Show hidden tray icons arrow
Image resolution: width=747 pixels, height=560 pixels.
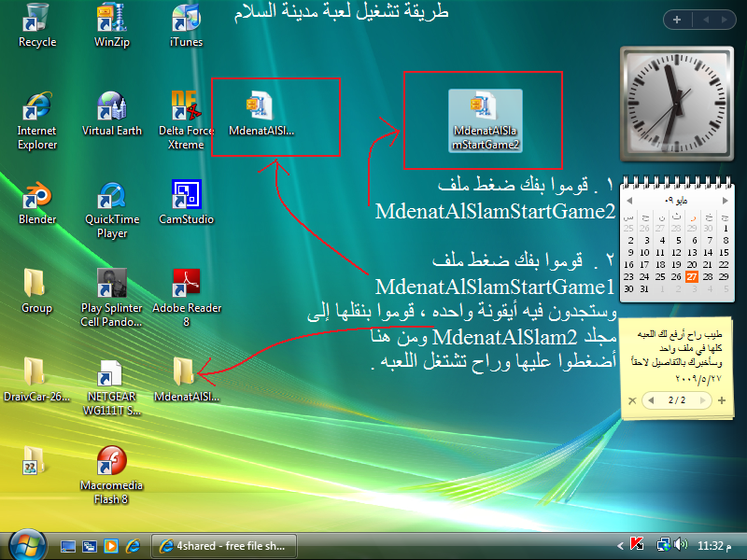[620, 546]
